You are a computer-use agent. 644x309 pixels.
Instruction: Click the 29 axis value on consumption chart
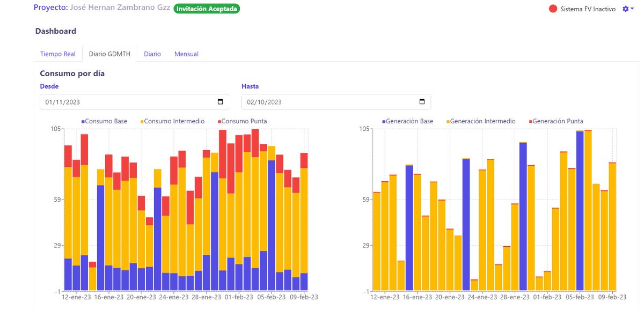57,246
